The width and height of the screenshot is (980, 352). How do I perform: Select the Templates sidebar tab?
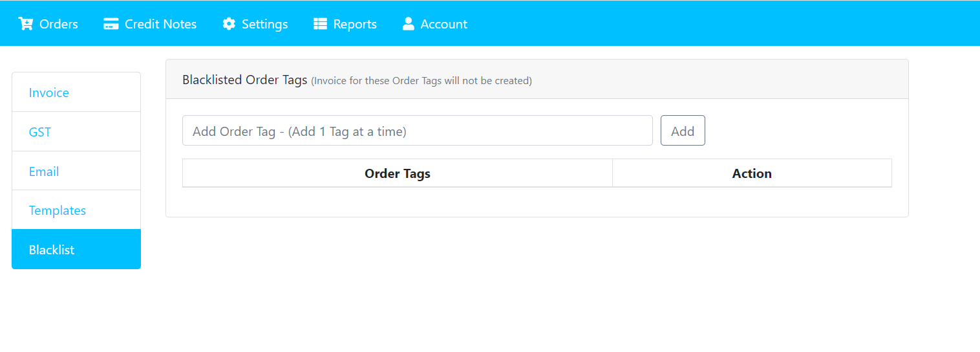click(x=76, y=210)
